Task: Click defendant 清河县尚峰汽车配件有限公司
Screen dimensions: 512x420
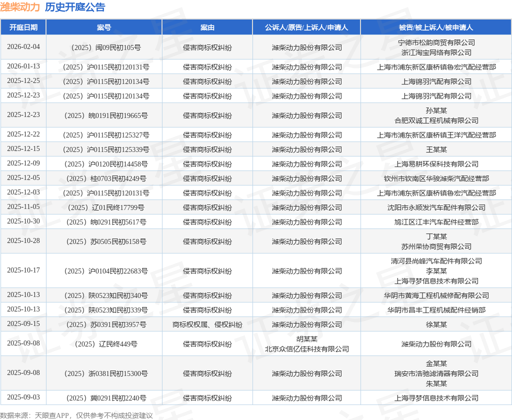Action: pyautogui.click(x=436, y=261)
